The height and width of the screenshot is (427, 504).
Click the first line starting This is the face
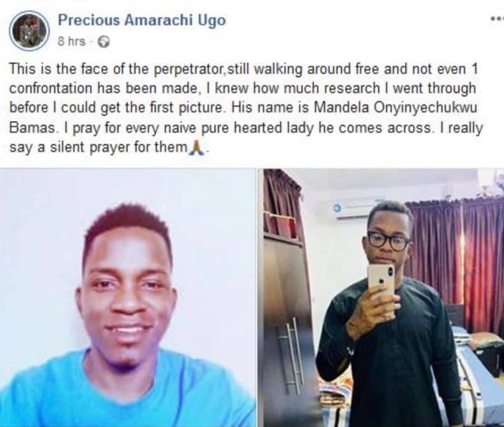244,70
